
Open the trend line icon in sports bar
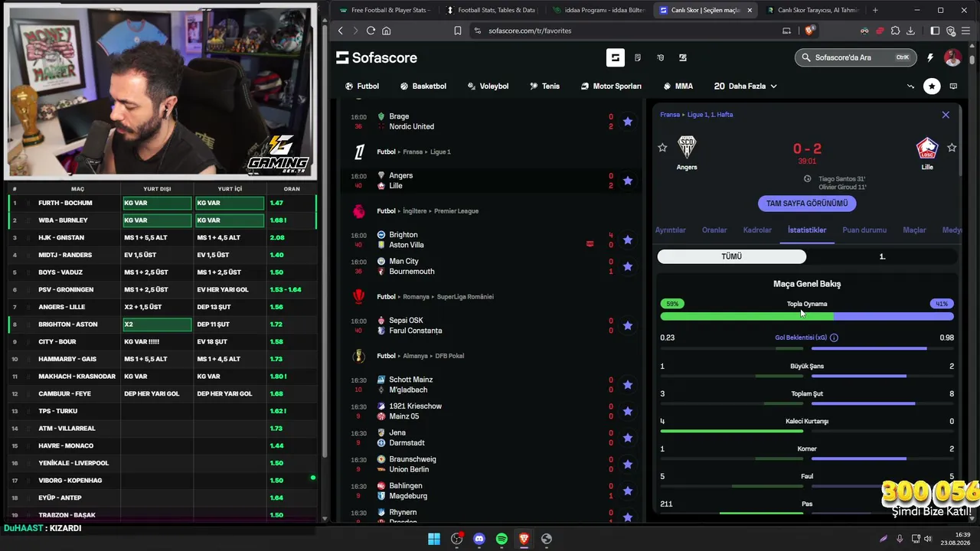pyautogui.click(x=910, y=86)
